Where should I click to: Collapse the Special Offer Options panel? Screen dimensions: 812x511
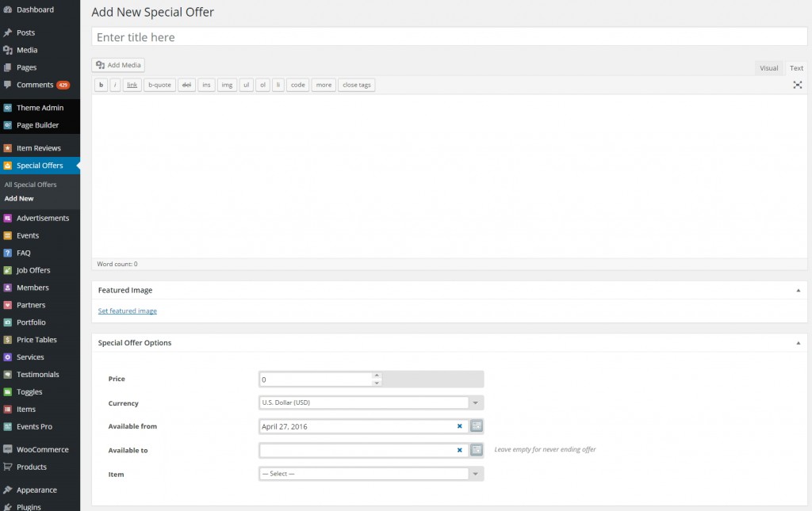pyautogui.click(x=798, y=343)
